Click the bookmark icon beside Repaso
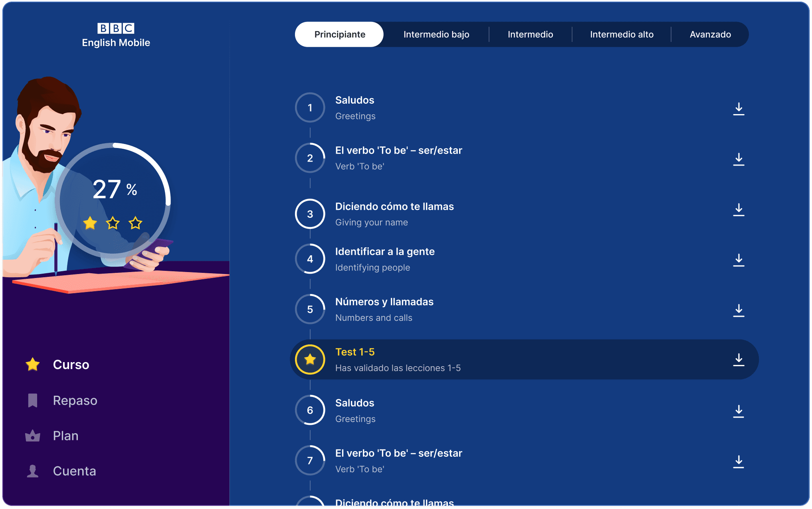Image resolution: width=812 pixels, height=509 pixels. 33,400
